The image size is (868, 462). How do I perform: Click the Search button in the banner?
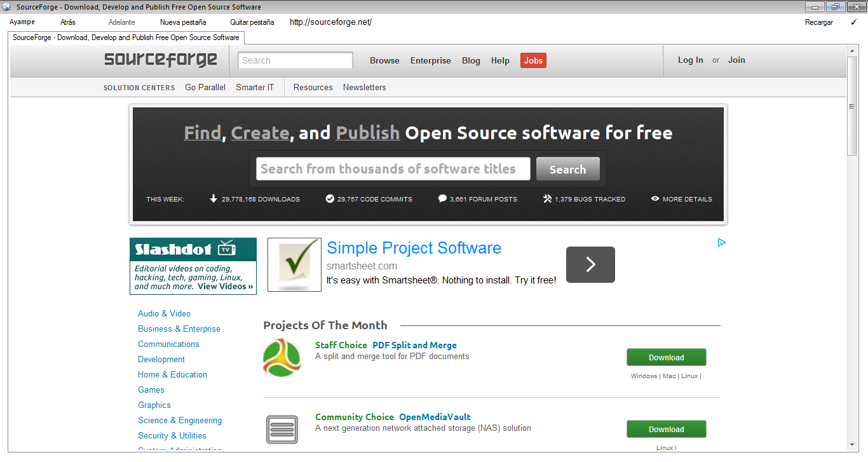click(x=567, y=168)
